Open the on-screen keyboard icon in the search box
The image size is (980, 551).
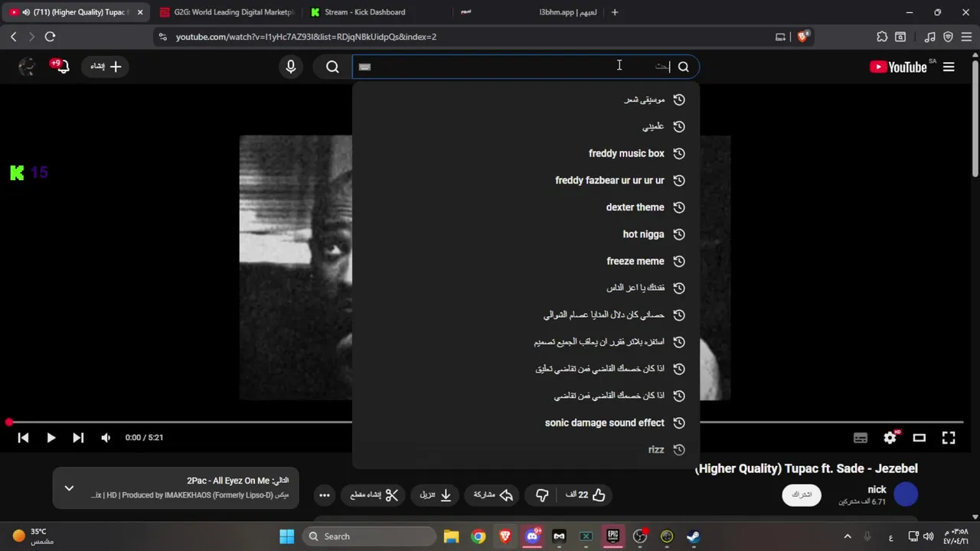(364, 67)
